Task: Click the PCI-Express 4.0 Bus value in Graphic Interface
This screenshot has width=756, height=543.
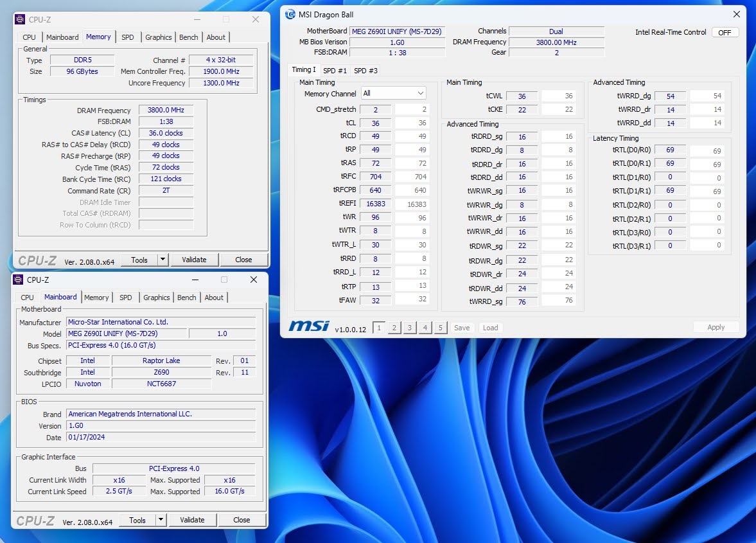Action: click(x=174, y=468)
